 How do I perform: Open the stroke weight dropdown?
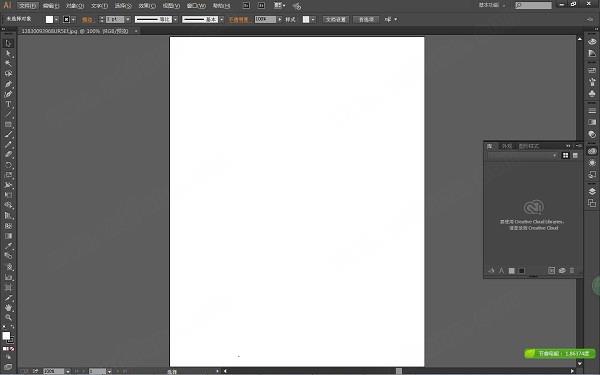pyautogui.click(x=128, y=20)
